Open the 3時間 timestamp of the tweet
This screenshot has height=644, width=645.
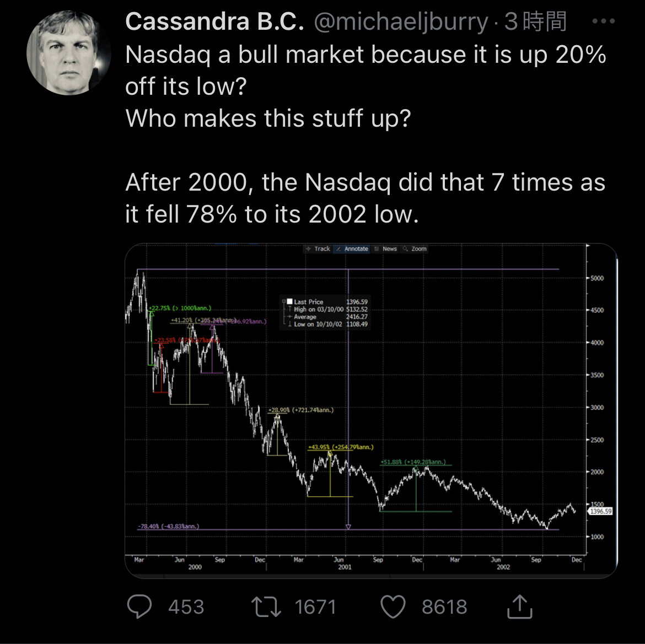(x=535, y=21)
